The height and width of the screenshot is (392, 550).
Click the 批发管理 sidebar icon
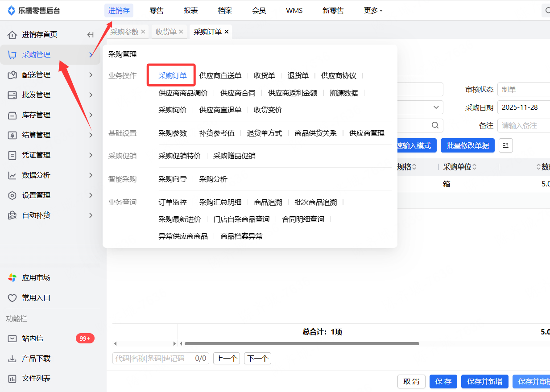[x=12, y=95]
